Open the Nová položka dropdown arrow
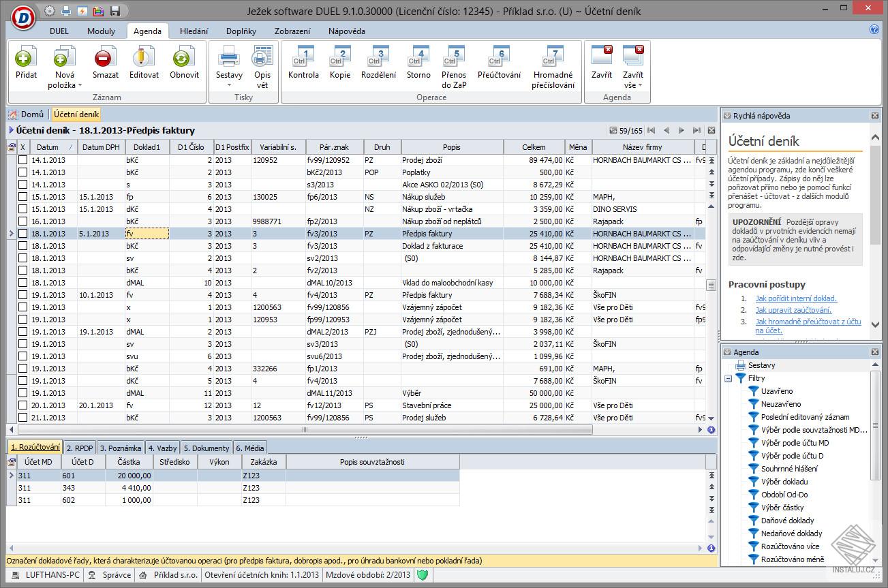The height and width of the screenshot is (588, 888). [x=80, y=86]
